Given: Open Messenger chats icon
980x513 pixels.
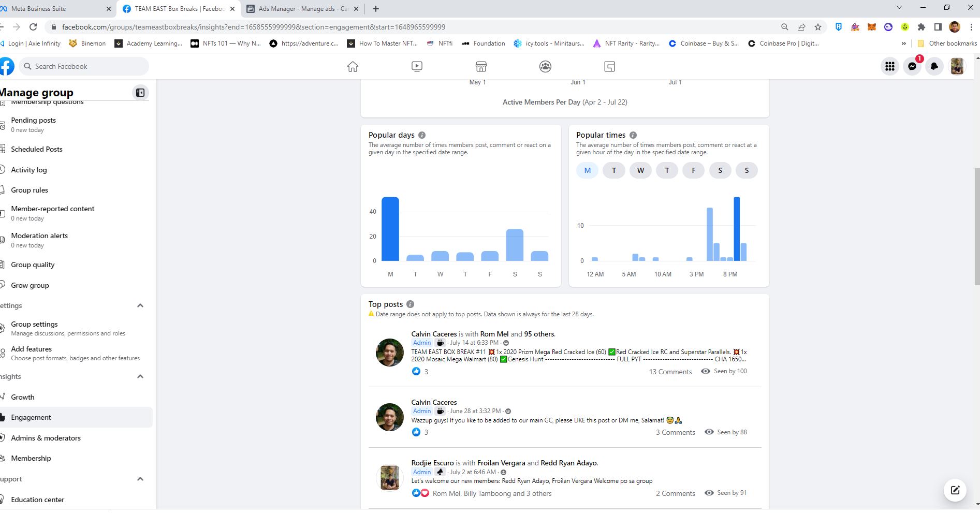Looking at the screenshot, I should 912,66.
